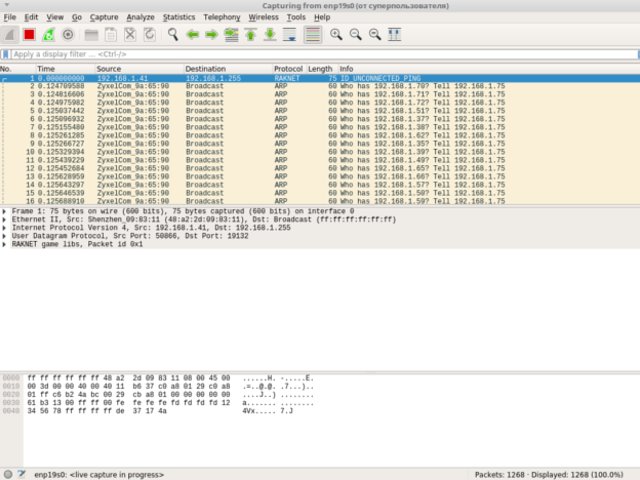Sort by the Length column header
640x480 pixels.
pos(321,69)
